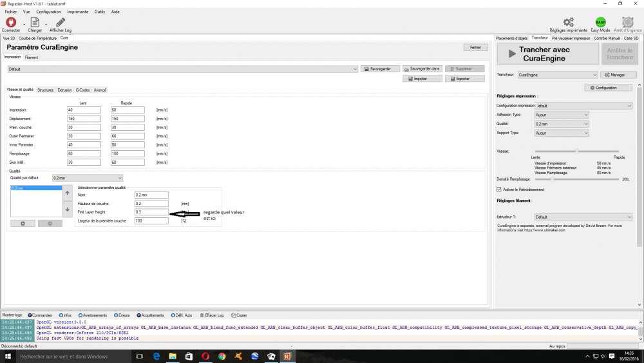Open Qualité par défaut dropdown

click(x=88, y=178)
